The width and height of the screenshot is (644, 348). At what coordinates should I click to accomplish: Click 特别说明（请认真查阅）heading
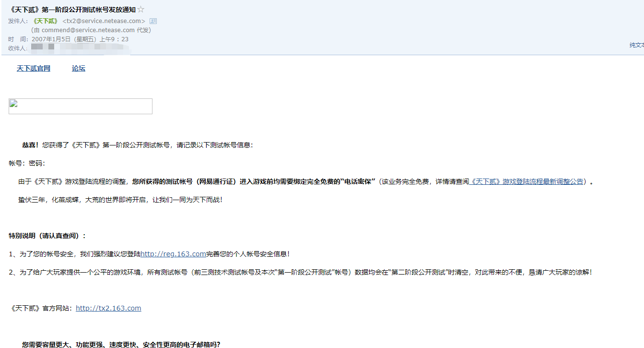[x=48, y=236]
